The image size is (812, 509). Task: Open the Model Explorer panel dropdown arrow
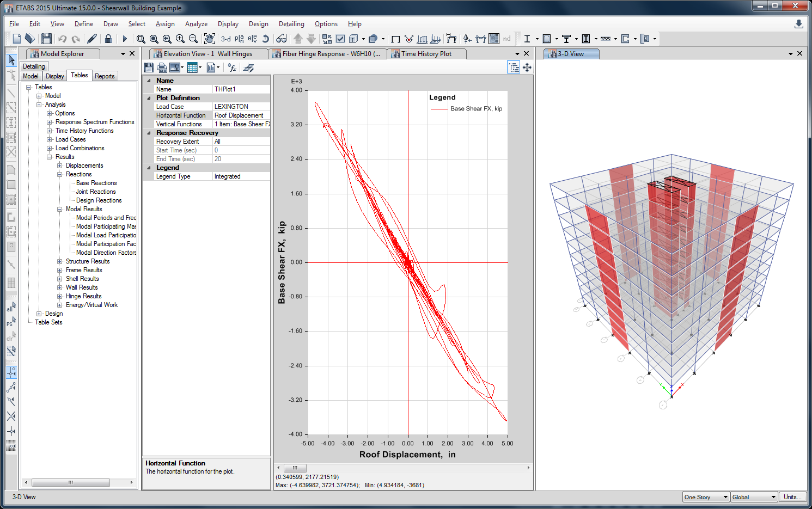click(x=123, y=54)
